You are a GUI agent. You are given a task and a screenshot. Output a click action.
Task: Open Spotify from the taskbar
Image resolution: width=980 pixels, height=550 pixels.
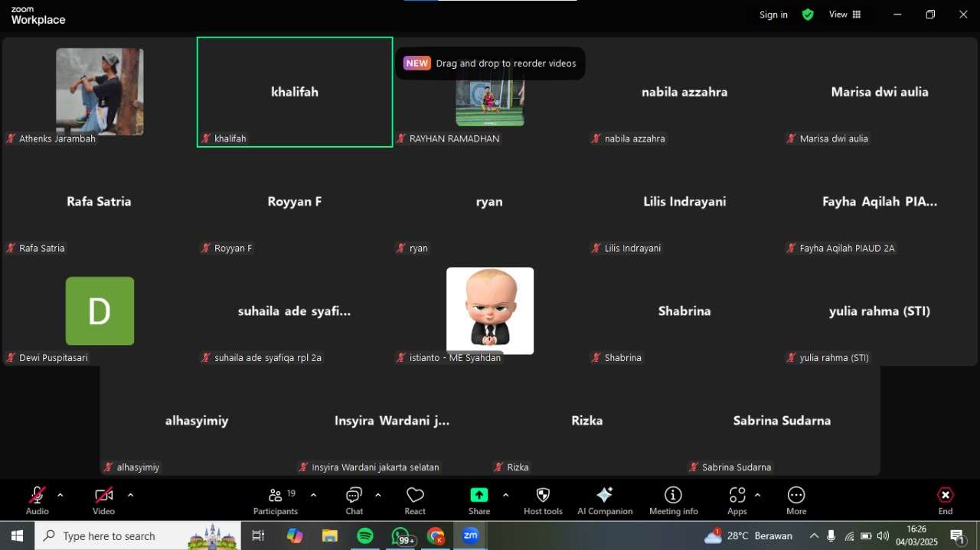(x=365, y=535)
